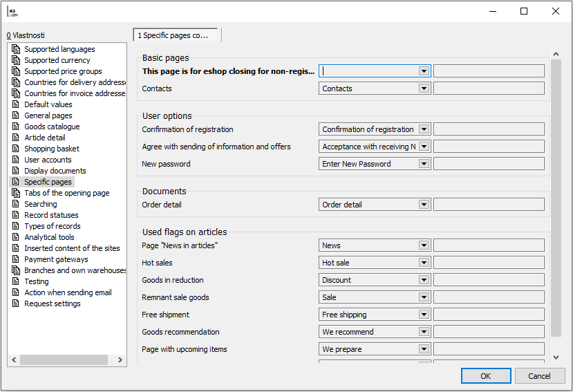The image size is (573, 392).
Task: Click the document icon next to Payment gateways
Action: pos(15,259)
